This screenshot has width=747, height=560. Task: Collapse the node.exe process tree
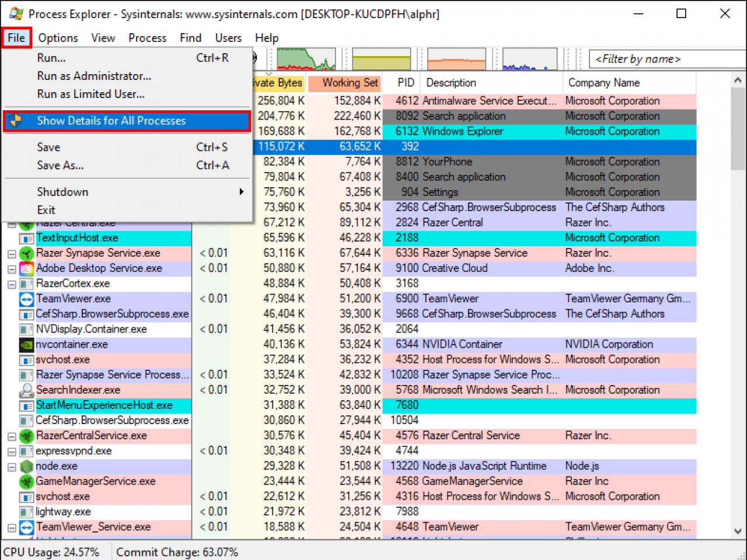tap(12, 467)
